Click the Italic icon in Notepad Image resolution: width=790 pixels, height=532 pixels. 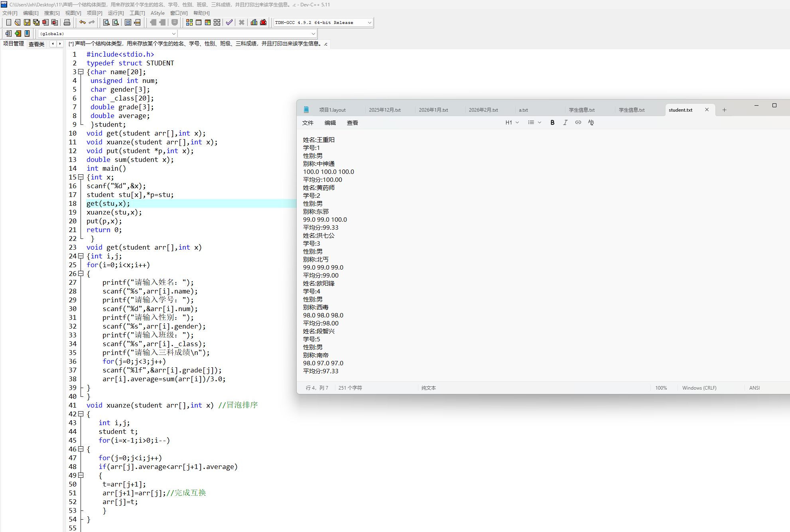tap(565, 122)
